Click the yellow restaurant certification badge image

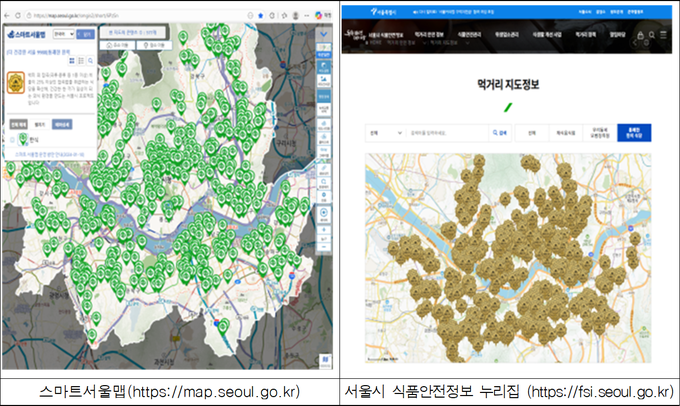pos(17,82)
